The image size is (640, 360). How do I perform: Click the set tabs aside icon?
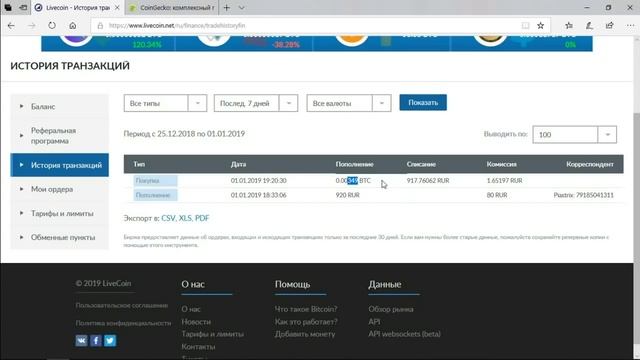23,7
